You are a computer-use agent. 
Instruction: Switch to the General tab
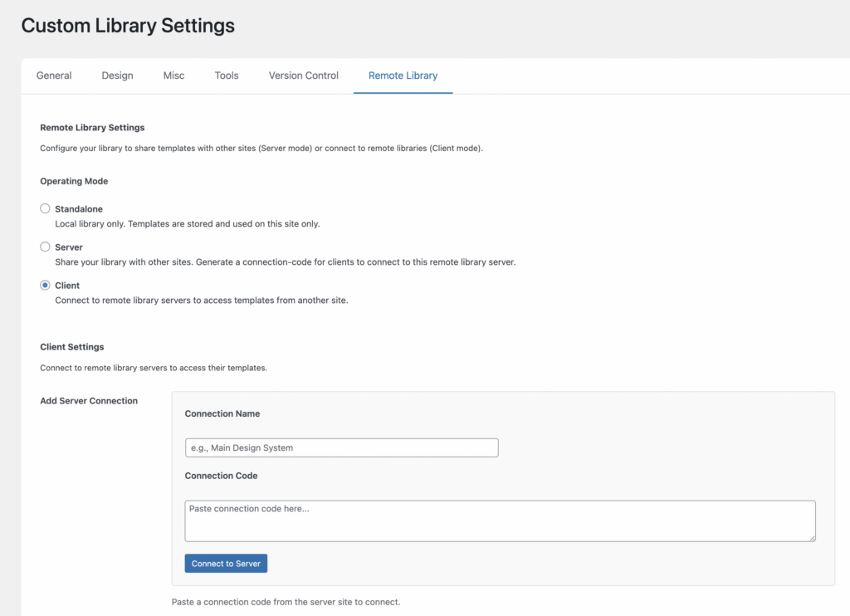click(54, 76)
